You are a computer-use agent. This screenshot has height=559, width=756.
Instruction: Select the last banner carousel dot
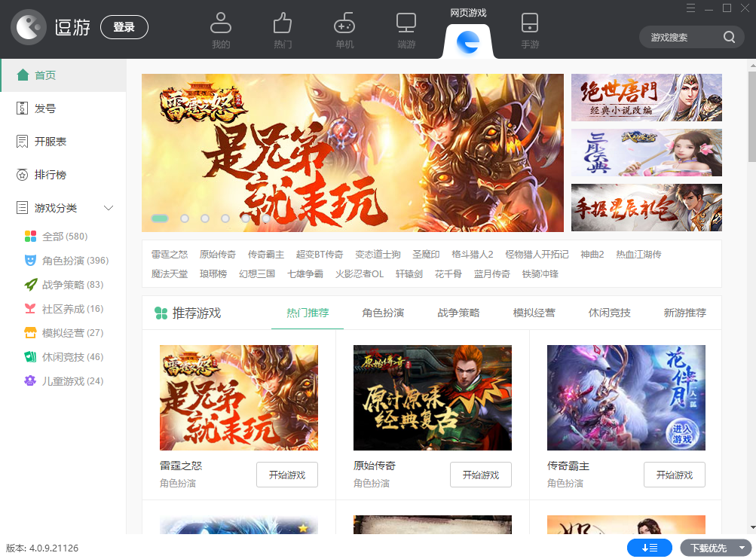(266, 218)
